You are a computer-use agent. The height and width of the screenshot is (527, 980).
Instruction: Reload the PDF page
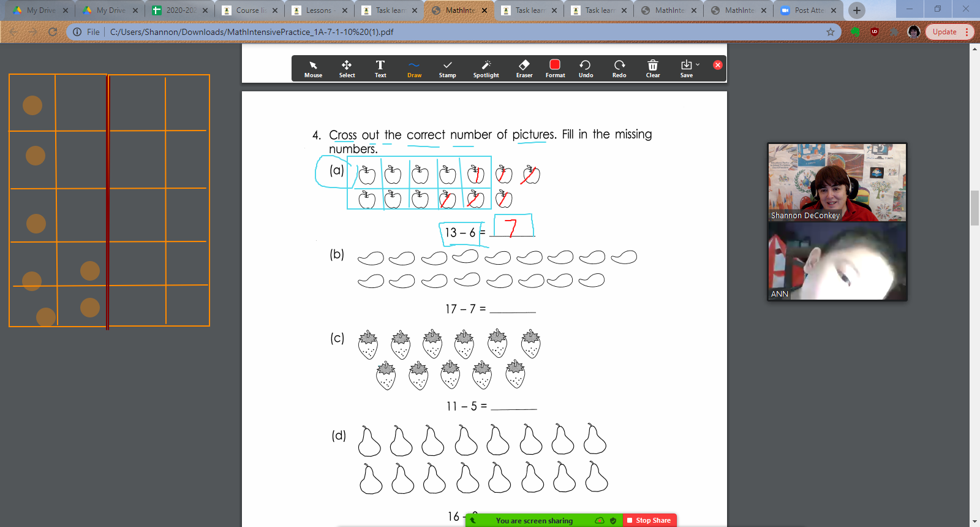pyautogui.click(x=53, y=32)
